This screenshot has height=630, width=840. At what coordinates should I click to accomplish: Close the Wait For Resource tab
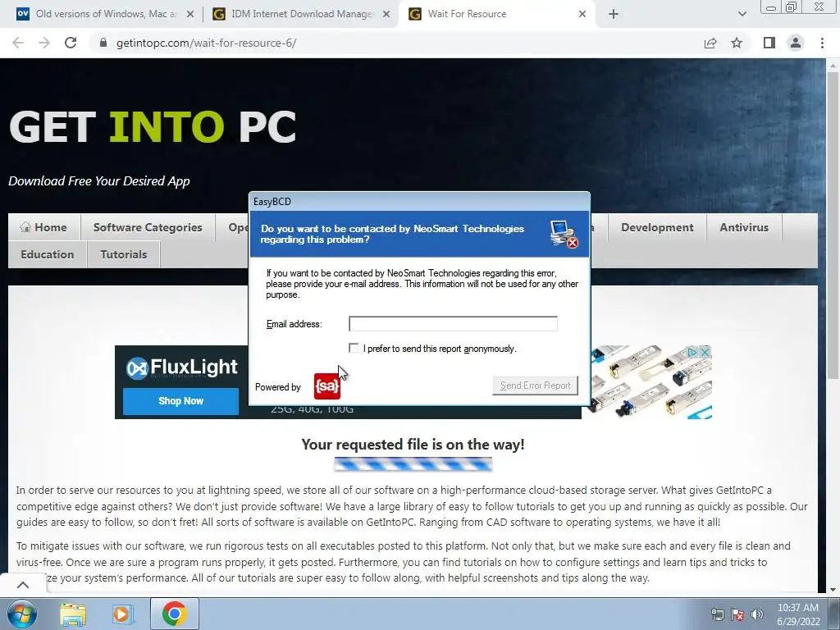tap(582, 14)
